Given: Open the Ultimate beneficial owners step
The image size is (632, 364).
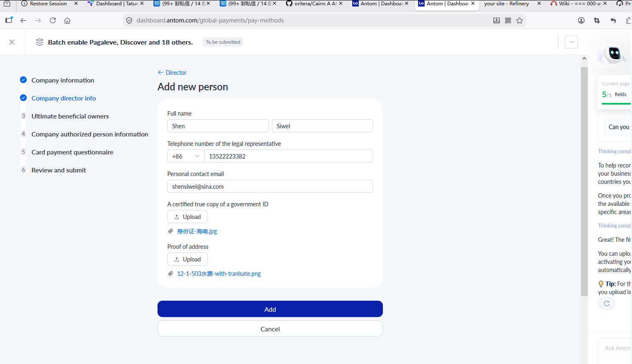Looking at the screenshot, I should [70, 116].
